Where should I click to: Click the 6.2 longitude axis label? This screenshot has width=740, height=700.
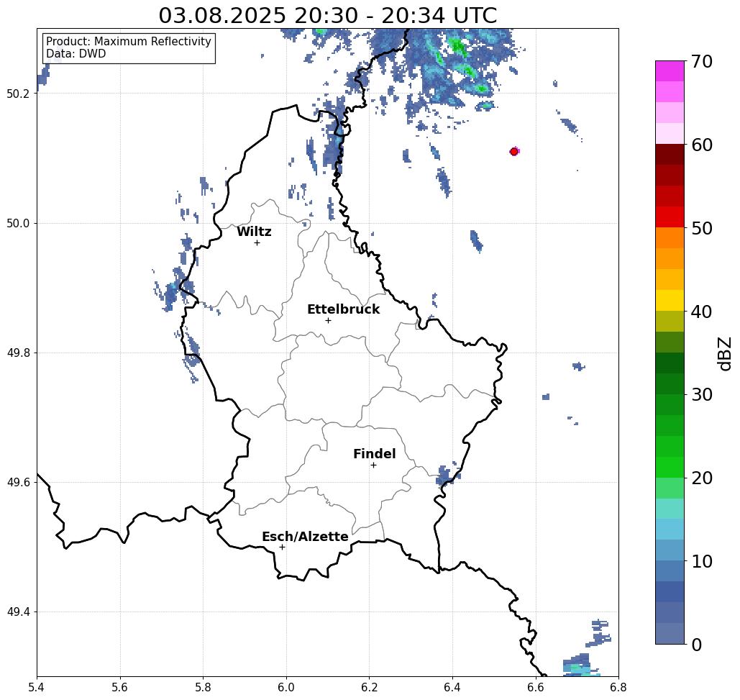coord(370,687)
